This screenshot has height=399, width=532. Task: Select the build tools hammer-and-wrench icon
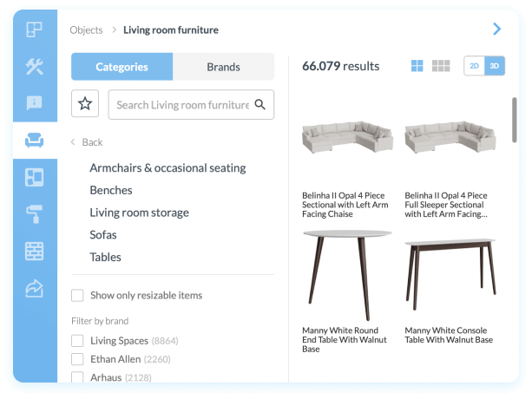tap(35, 67)
